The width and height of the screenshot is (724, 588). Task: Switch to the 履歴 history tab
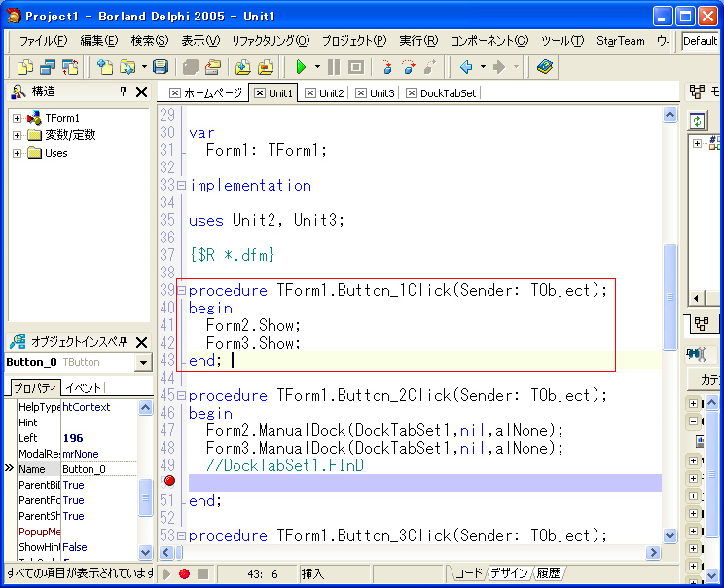coord(549,573)
